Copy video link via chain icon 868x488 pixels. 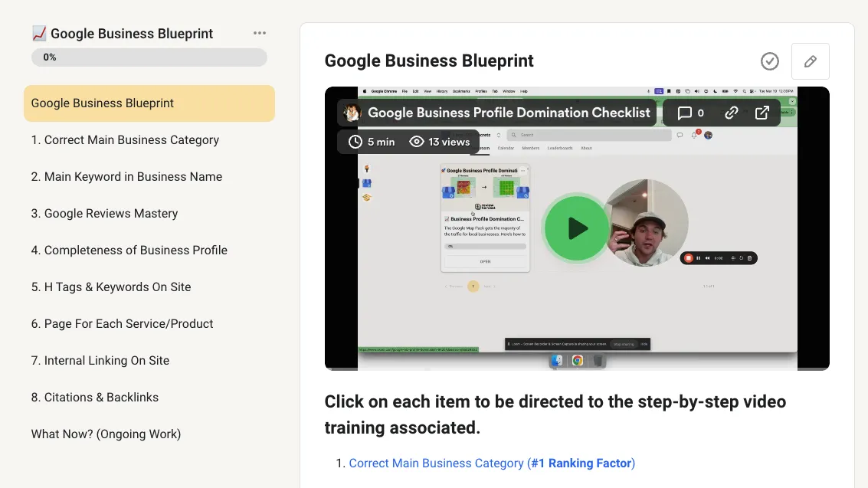[x=732, y=113]
